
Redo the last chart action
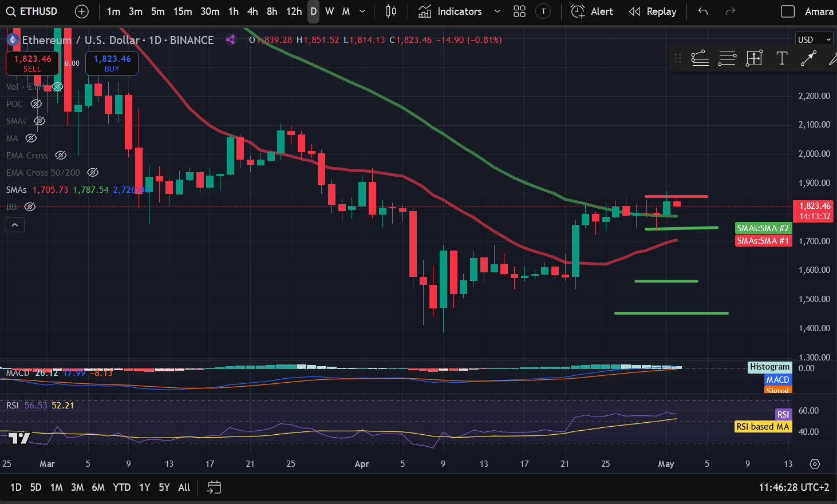coord(730,11)
